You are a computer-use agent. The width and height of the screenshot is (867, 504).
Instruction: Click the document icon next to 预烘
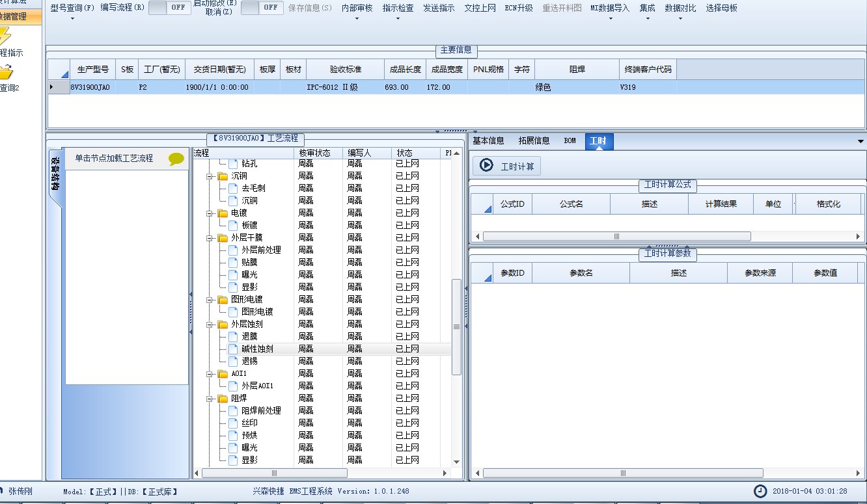(x=233, y=436)
